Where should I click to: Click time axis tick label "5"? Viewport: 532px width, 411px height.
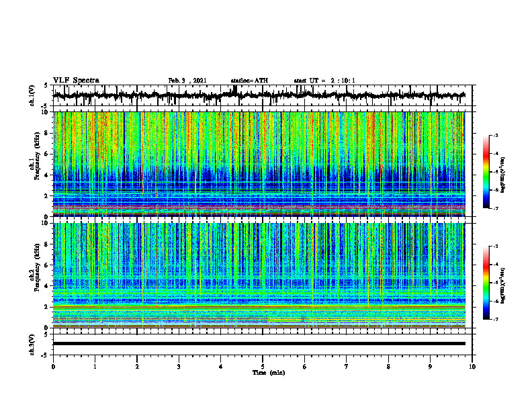tap(263, 367)
